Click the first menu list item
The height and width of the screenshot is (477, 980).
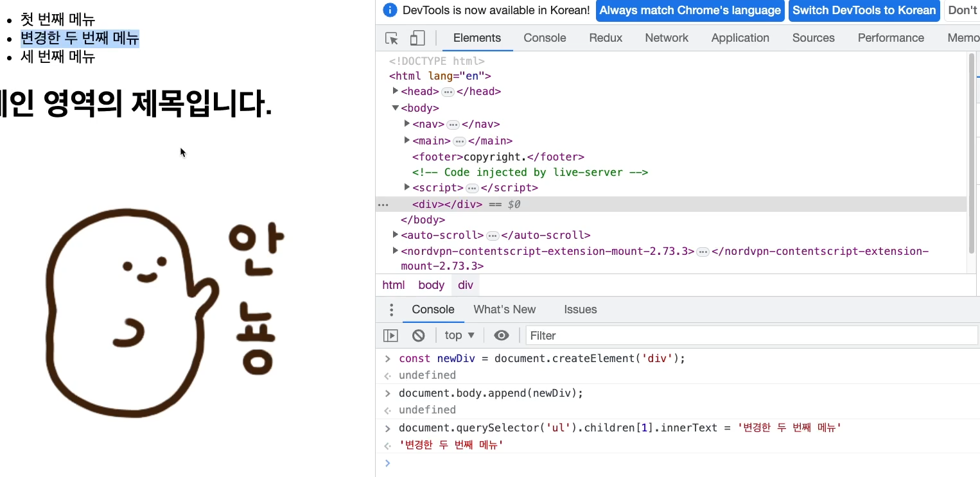tap(58, 20)
